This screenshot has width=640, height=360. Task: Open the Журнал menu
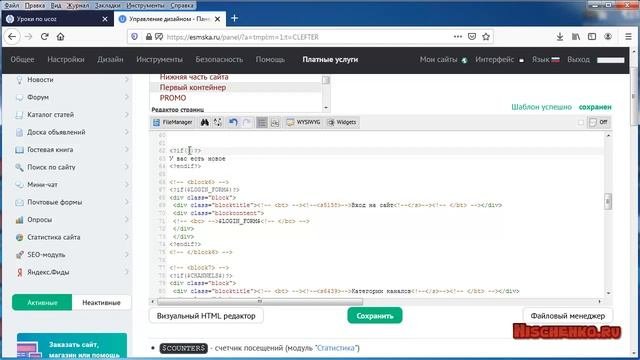pyautogui.click(x=78, y=5)
